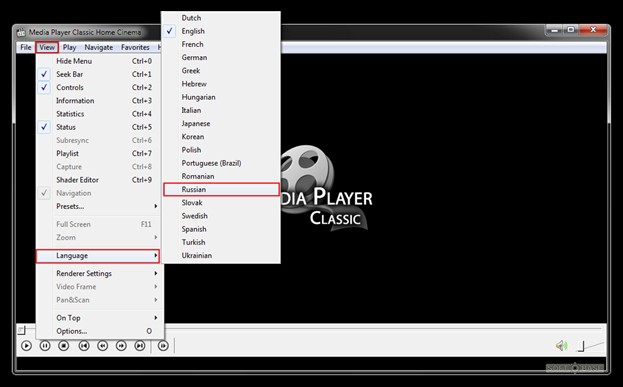Expand the greyed Video Frame submenu
Screen dimensions: 623x387
click(x=98, y=287)
